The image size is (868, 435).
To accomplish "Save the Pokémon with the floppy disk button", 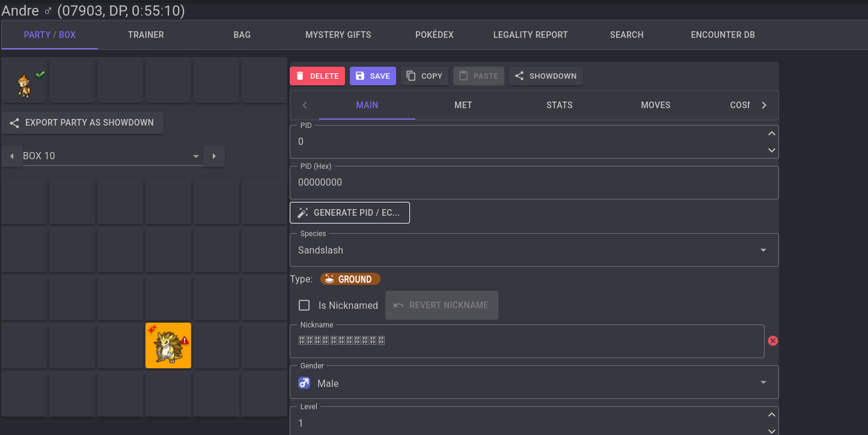I will (x=373, y=76).
